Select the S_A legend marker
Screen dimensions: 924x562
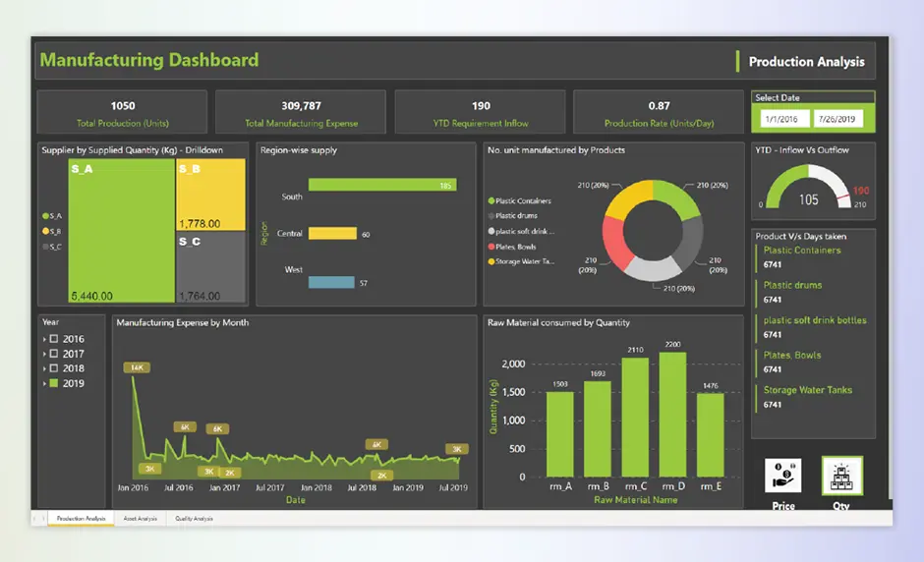(45, 215)
